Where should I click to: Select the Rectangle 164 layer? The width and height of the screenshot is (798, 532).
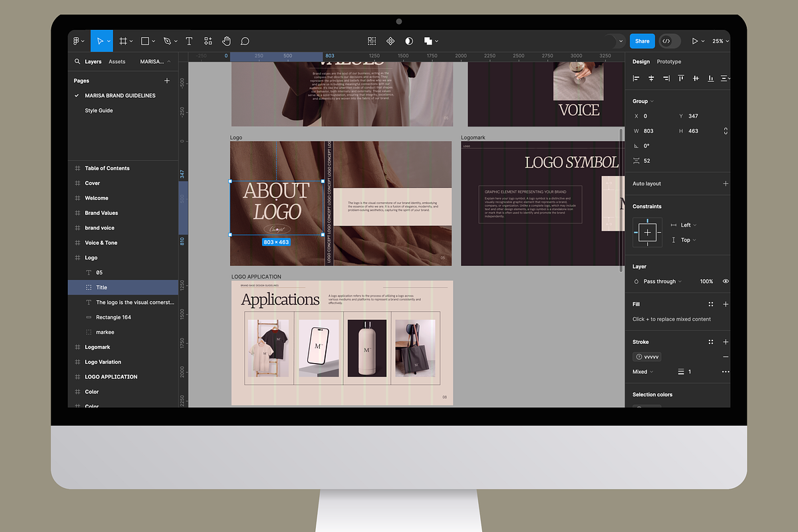click(113, 317)
